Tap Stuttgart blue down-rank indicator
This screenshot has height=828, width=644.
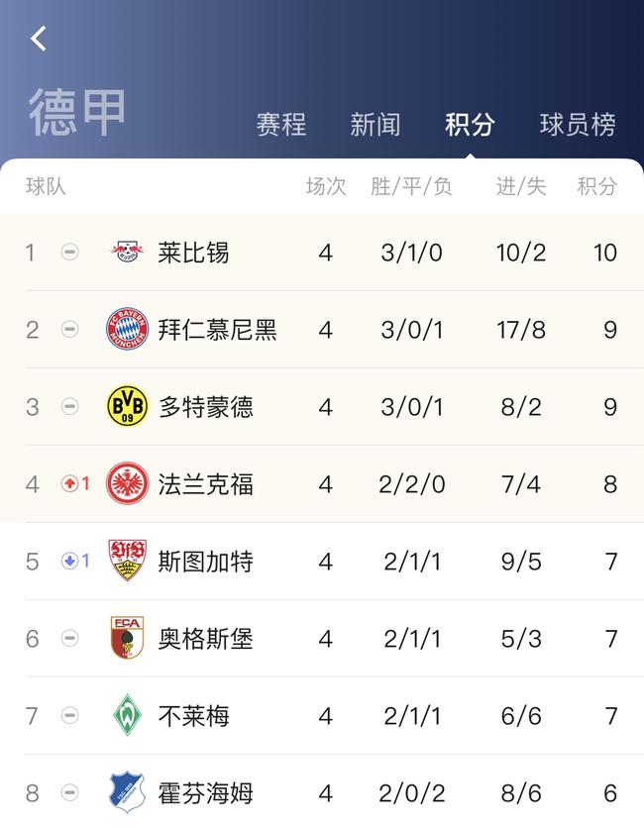(x=75, y=561)
